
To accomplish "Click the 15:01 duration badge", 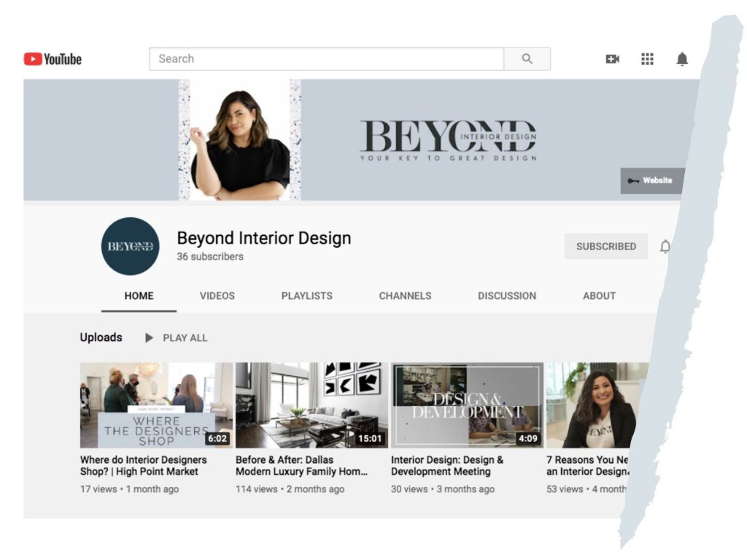I will [x=370, y=438].
